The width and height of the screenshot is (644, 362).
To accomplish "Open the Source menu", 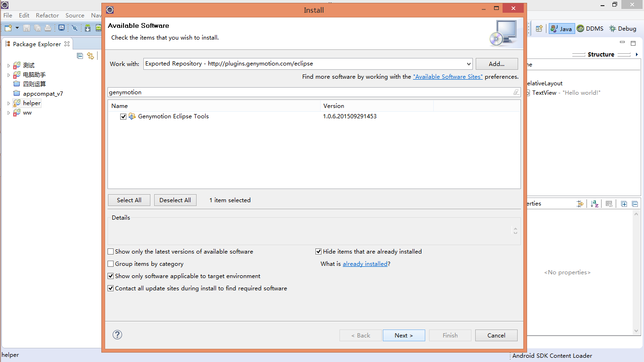I will point(75,15).
